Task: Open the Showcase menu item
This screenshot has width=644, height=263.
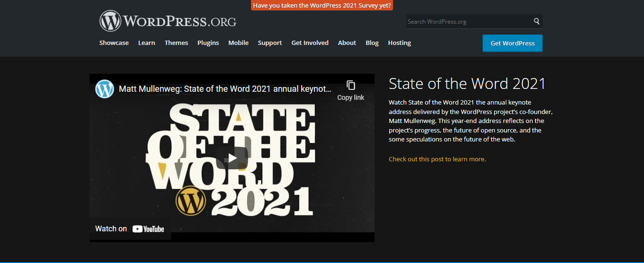Action: click(114, 43)
